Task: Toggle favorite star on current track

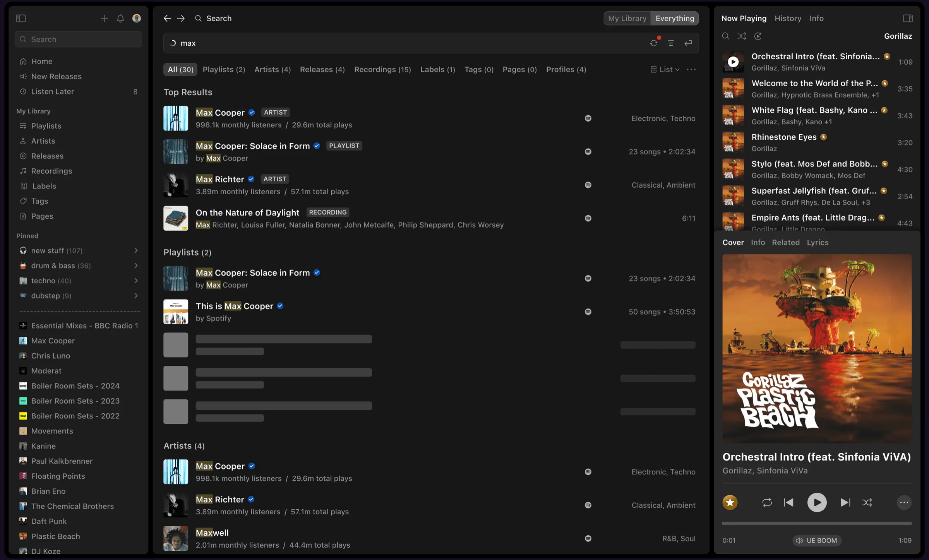Action: coord(730,502)
